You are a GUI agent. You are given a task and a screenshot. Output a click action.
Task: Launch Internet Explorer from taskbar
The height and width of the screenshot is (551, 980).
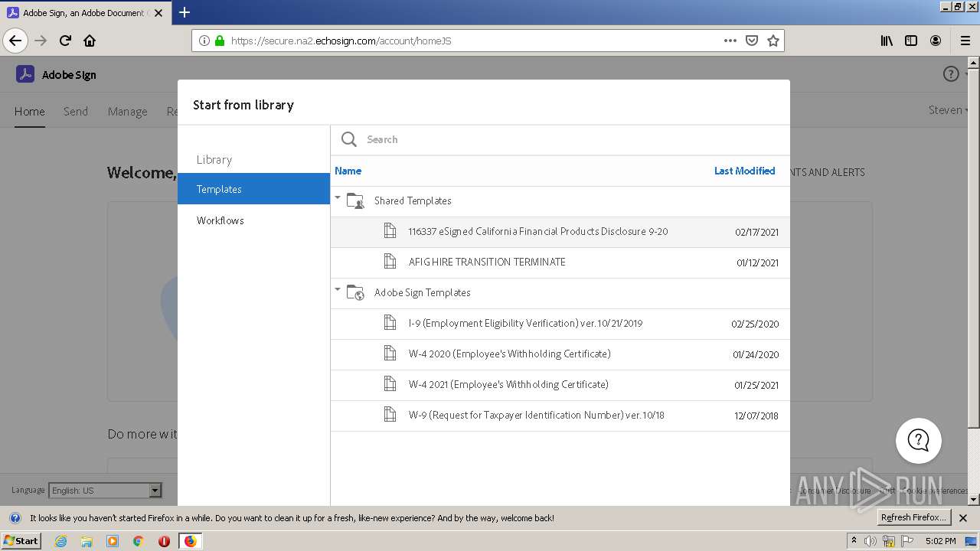coord(60,541)
